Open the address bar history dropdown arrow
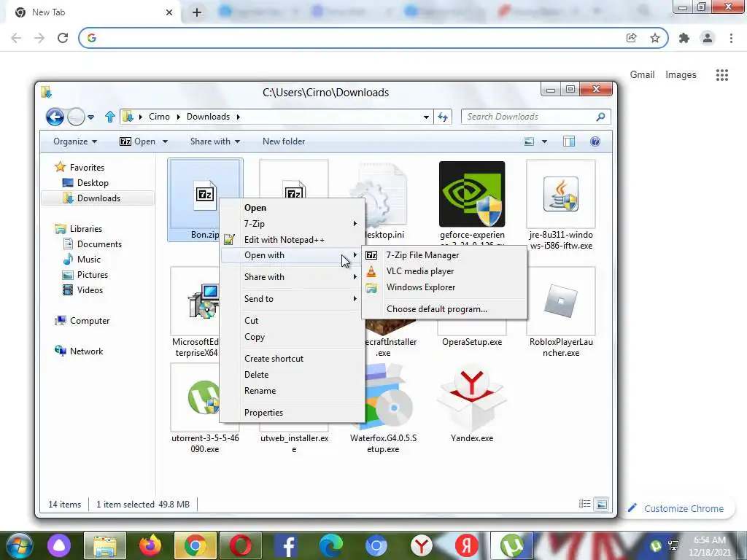This screenshot has height=560, width=747. coord(426,117)
